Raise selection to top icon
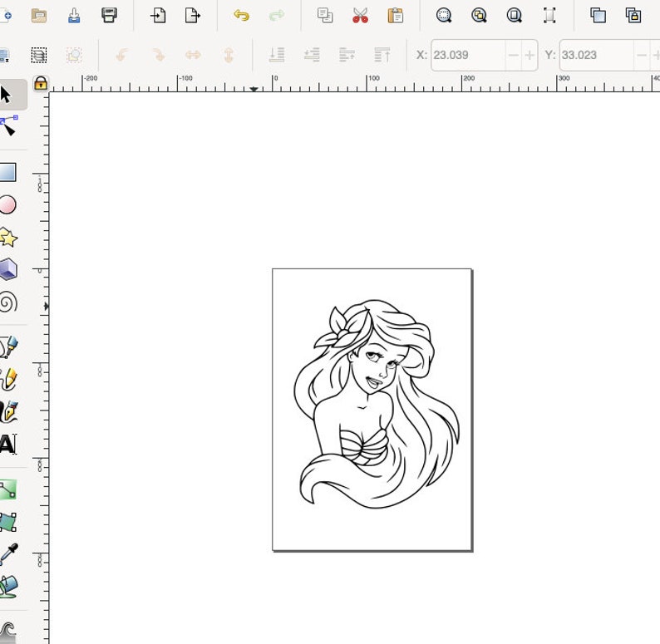Viewport: 660px width, 644px height. 382,55
